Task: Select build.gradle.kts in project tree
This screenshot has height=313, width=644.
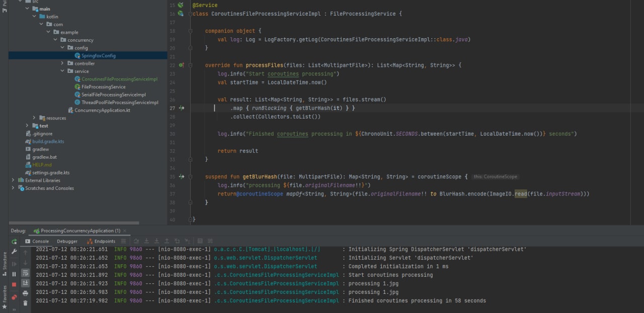Action: (48, 142)
